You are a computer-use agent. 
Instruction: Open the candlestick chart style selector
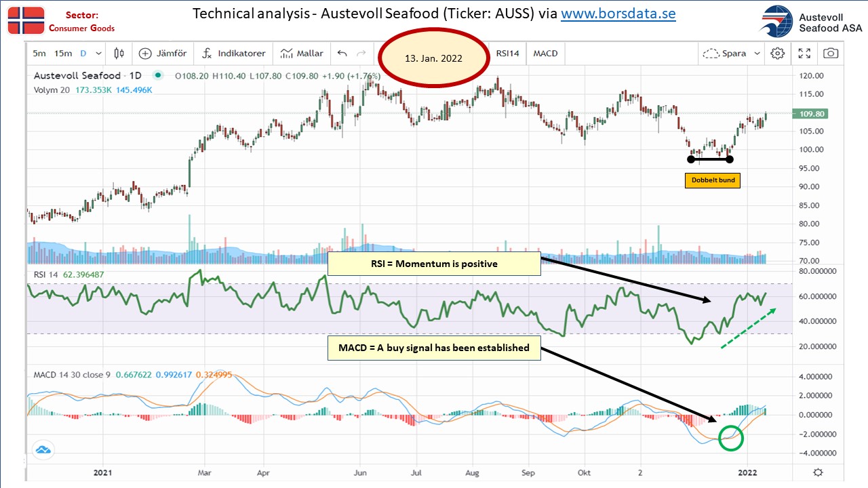pyautogui.click(x=119, y=54)
